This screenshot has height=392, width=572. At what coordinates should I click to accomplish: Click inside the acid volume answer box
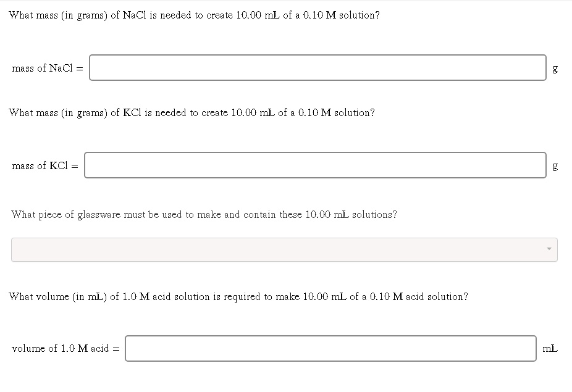(330, 348)
